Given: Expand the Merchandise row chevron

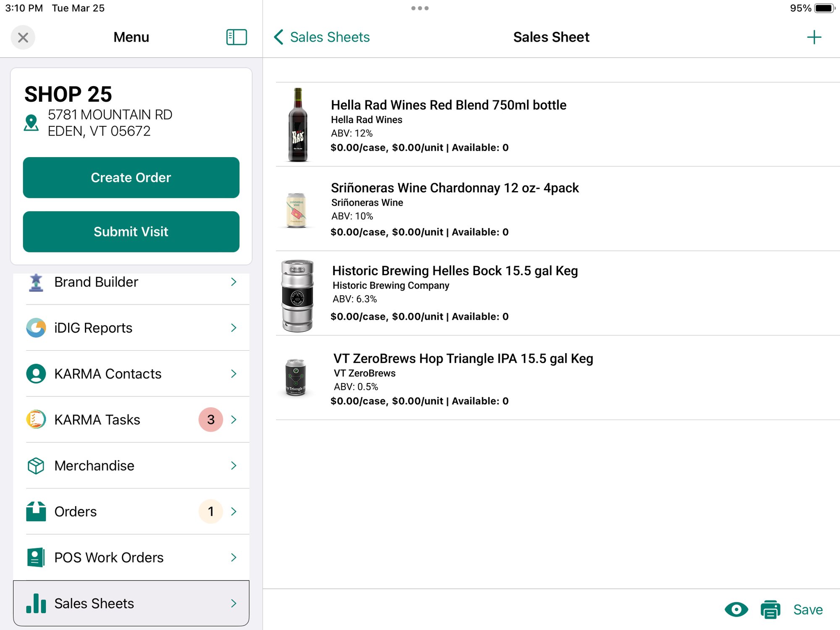Looking at the screenshot, I should pos(234,466).
